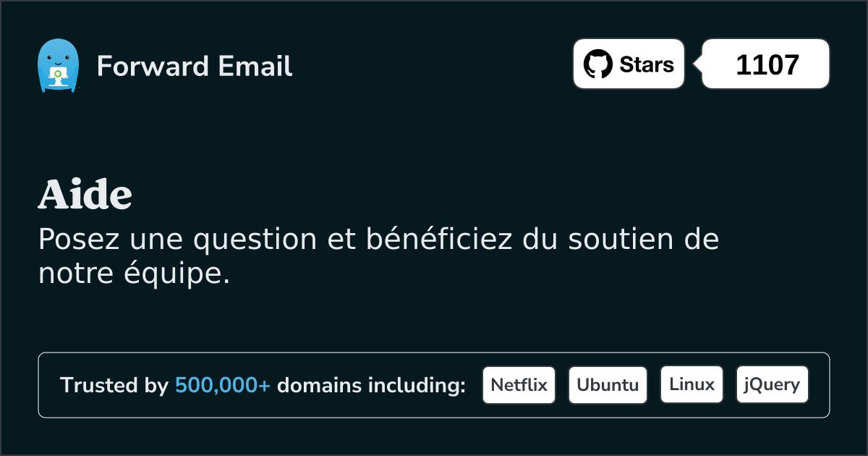The height and width of the screenshot is (456, 868).
Task: Select the Netflix badge
Action: tap(519, 385)
